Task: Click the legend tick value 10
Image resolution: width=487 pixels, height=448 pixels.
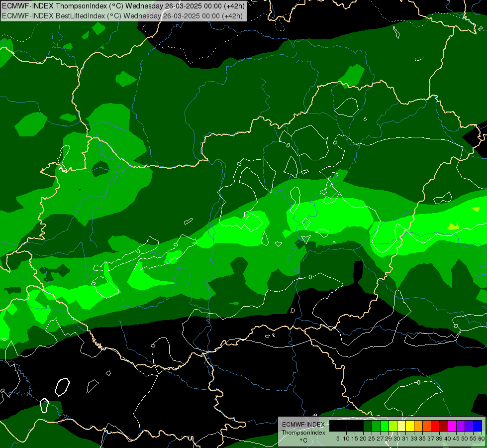Action: [x=346, y=439]
